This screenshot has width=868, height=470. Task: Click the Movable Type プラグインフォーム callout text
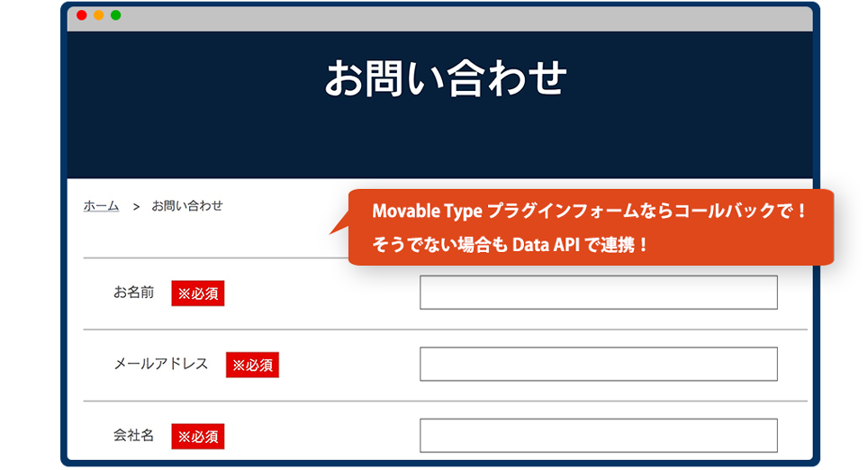pyautogui.click(x=590, y=211)
